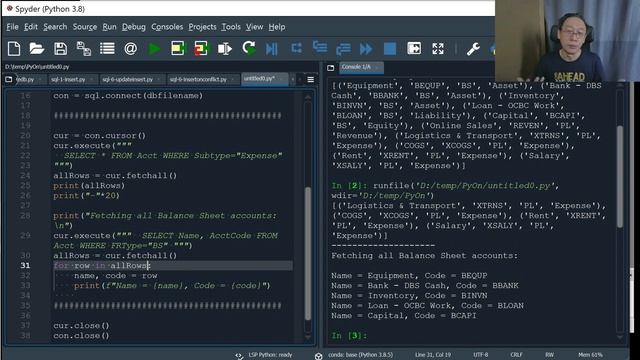The height and width of the screenshot is (360, 640).
Task: Click the 'cur.close()' line in the editor
Action: coord(81,326)
